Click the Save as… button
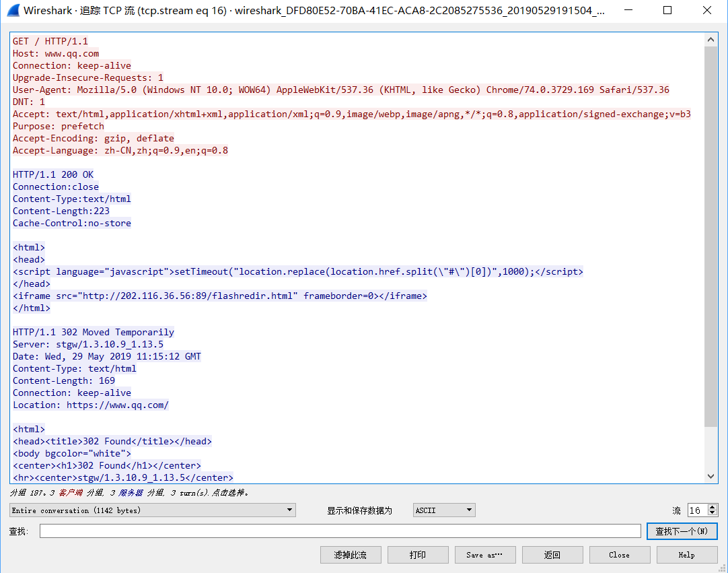The width and height of the screenshot is (728, 573). click(x=485, y=555)
